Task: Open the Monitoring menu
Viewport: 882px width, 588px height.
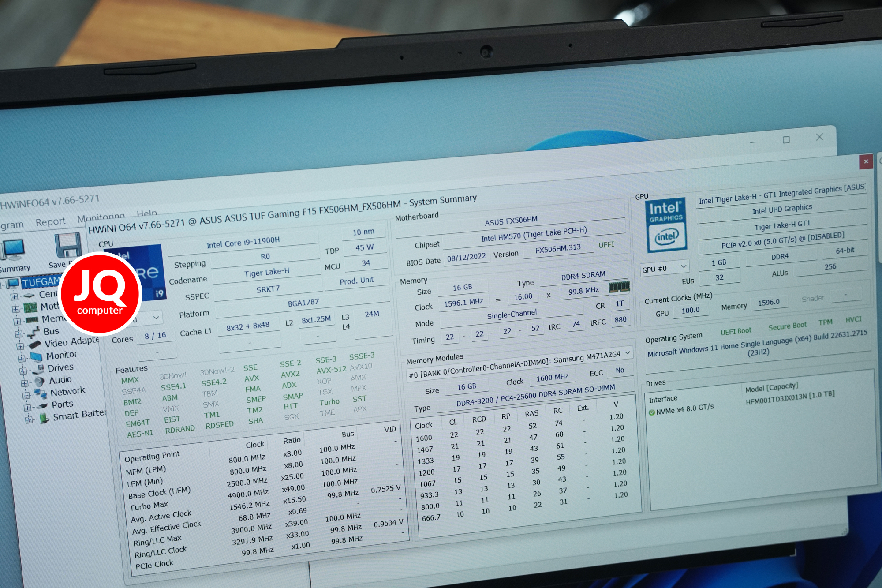Action: click(101, 217)
